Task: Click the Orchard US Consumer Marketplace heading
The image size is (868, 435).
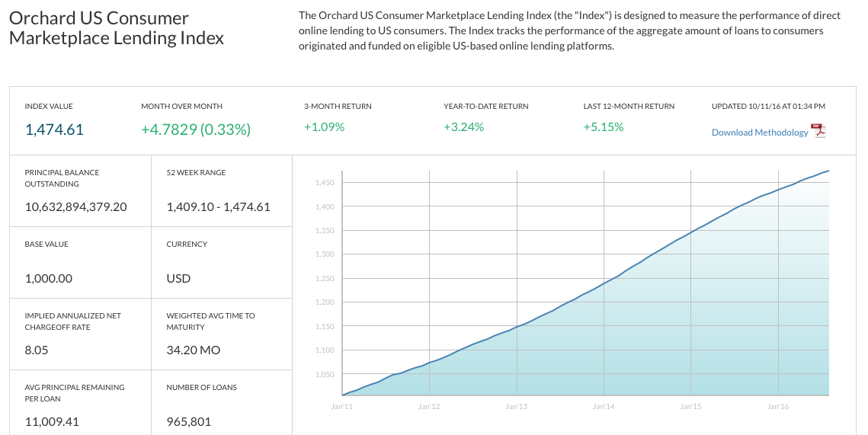Action: click(117, 27)
